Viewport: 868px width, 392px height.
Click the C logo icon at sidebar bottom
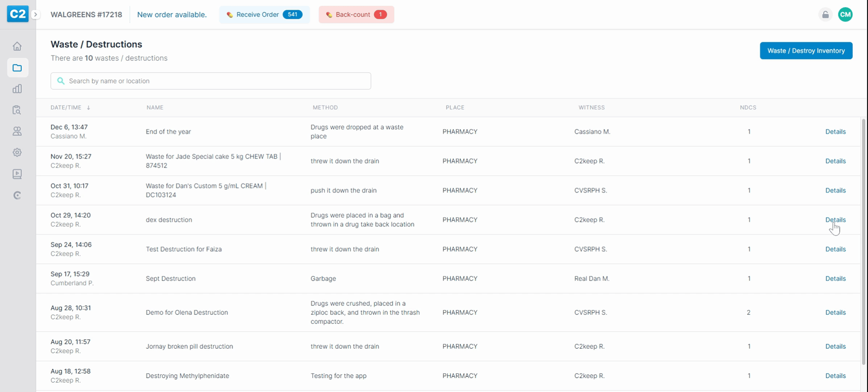point(17,195)
